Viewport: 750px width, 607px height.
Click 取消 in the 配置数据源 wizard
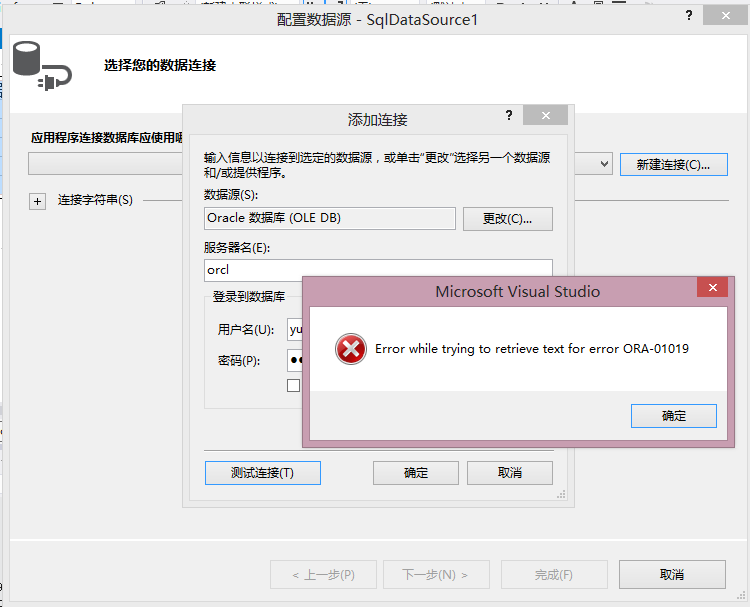tap(672, 574)
